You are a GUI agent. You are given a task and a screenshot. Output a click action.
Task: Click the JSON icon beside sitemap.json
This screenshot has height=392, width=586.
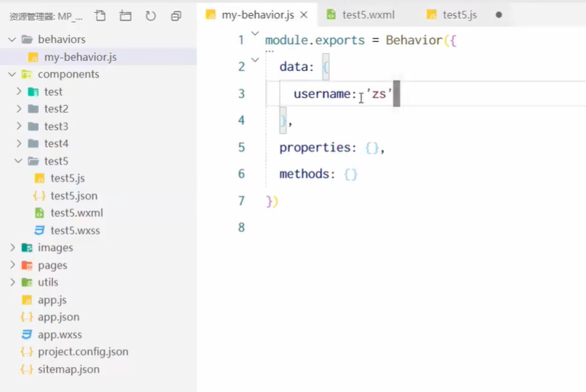coord(27,369)
